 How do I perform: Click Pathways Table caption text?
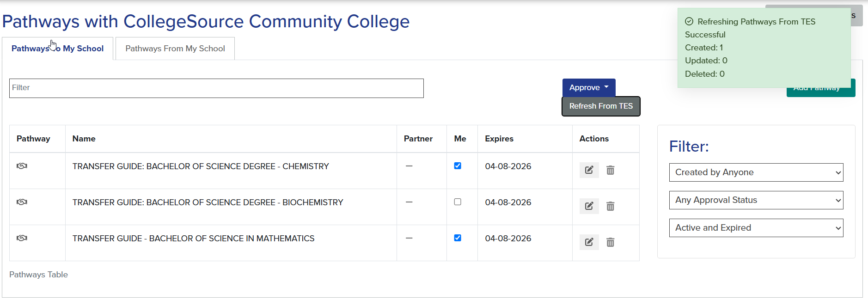coord(38,275)
